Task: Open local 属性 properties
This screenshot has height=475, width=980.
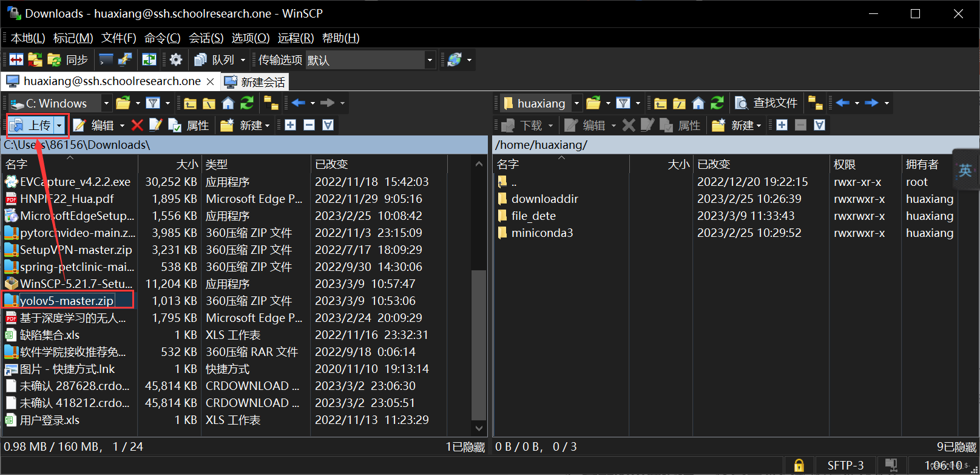Action: [x=189, y=125]
